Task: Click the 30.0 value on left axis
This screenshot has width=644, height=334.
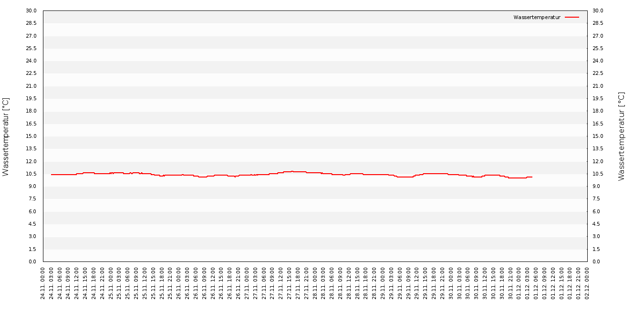Action: coord(31,10)
